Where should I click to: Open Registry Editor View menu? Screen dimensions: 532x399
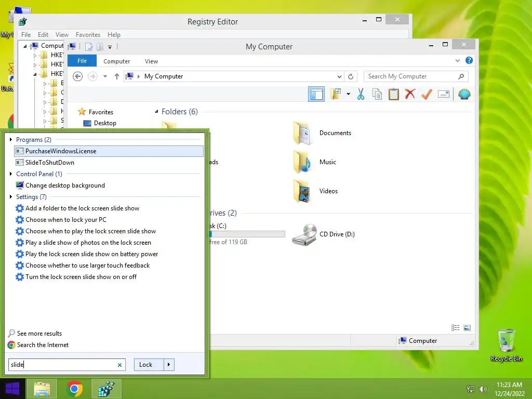[62, 35]
